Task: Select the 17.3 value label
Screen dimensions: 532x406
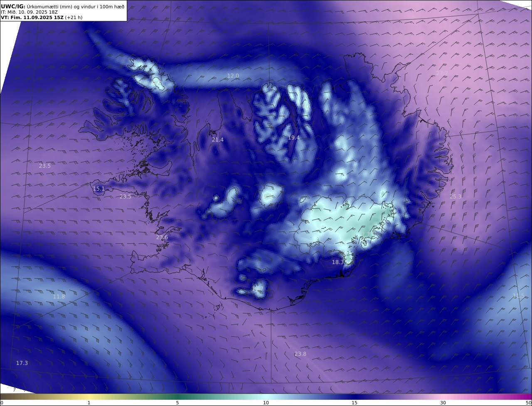Action: [22, 363]
